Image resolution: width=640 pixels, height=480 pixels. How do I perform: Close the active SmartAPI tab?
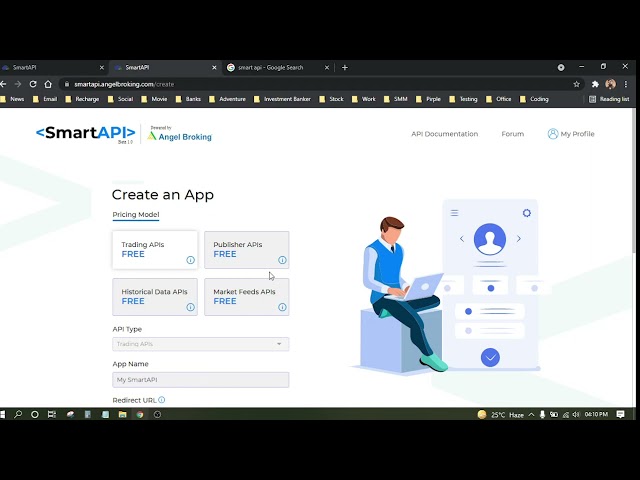tap(214, 67)
